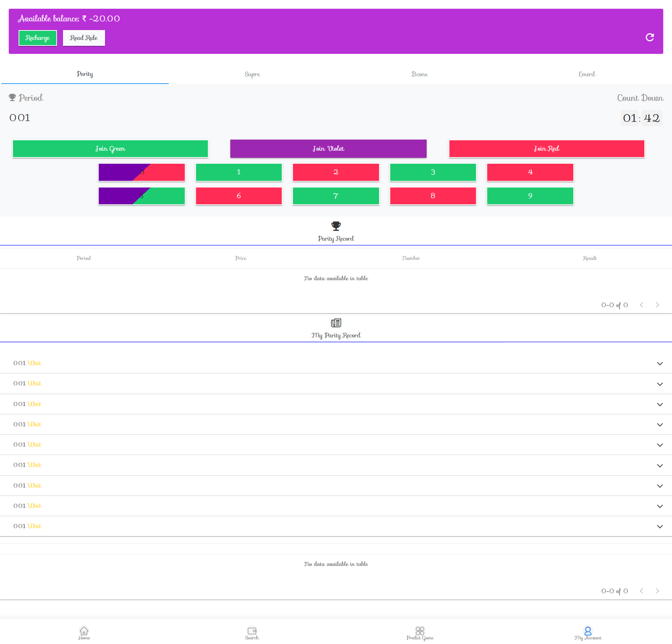672x644 pixels.
Task: Expand the first 001 Wait record
Action: coord(660,363)
